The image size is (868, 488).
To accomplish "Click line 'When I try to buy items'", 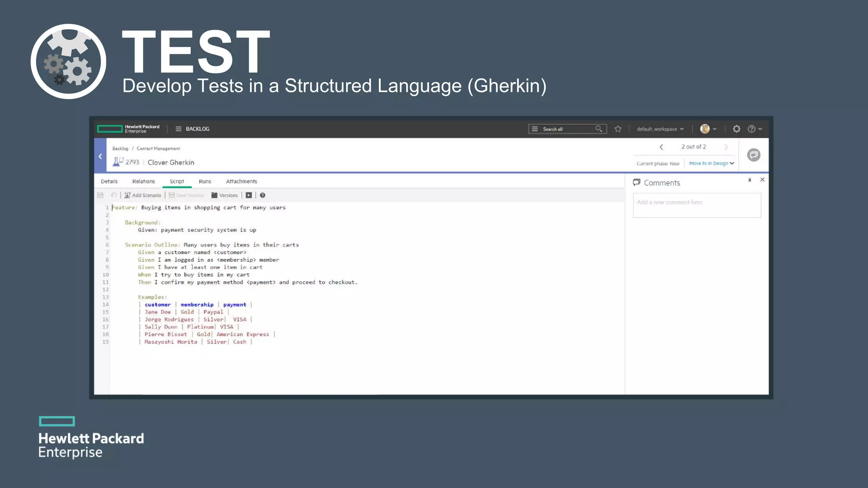I will tap(194, 275).
